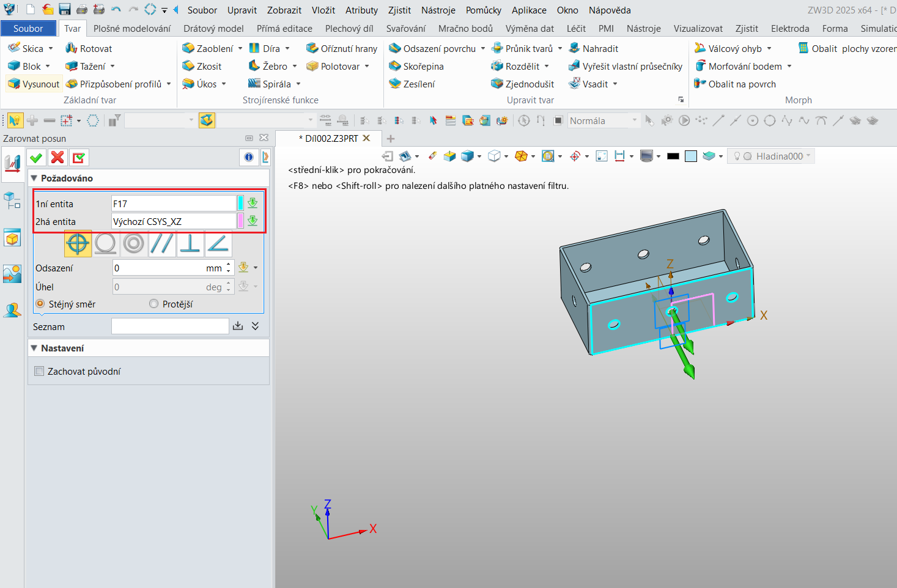The image size is (897, 588).
Task: Enable the Zachovat původní checkbox
Action: (40, 371)
